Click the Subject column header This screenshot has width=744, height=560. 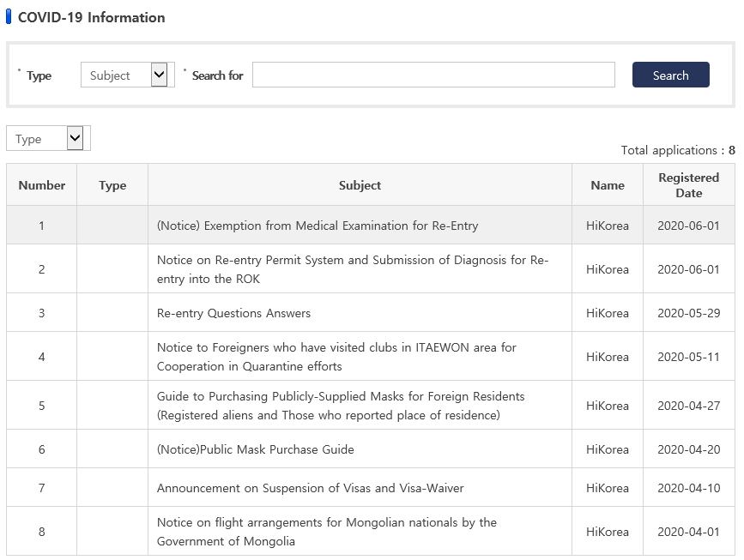point(360,185)
